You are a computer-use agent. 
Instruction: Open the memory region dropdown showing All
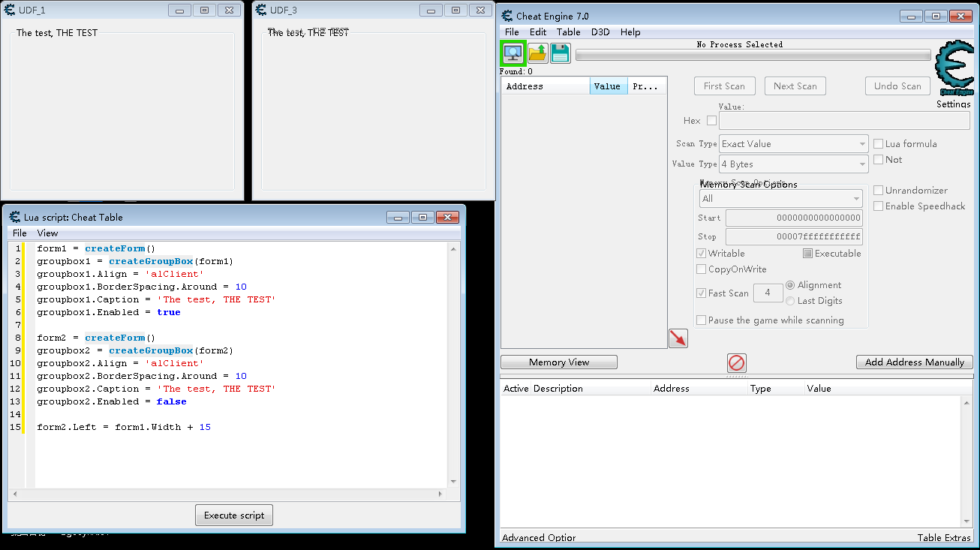(858, 198)
